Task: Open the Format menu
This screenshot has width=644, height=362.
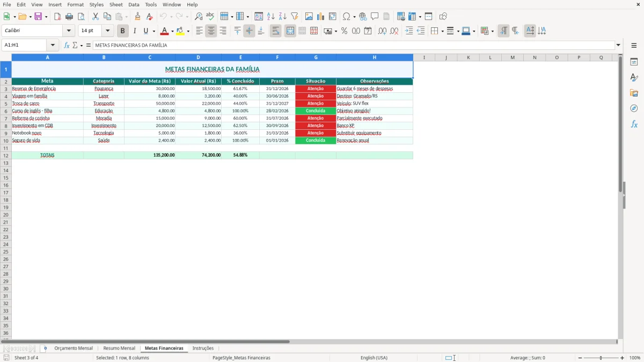Action: (75, 4)
